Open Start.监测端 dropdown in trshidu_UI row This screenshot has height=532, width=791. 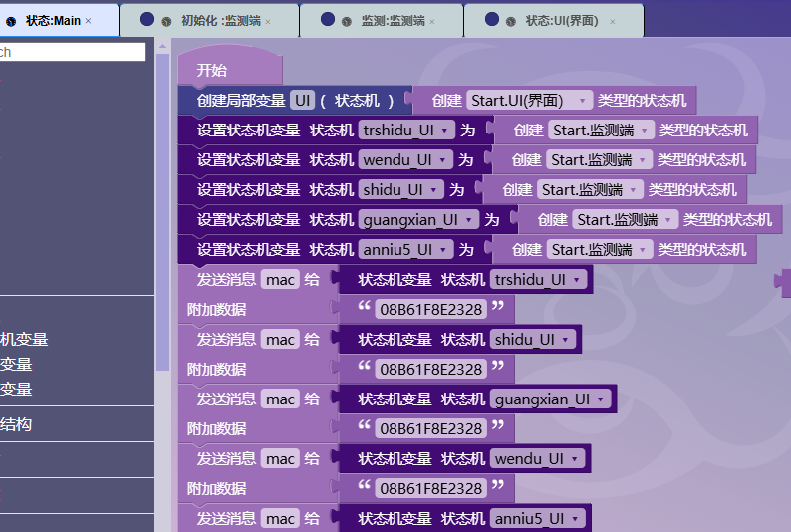(x=601, y=131)
